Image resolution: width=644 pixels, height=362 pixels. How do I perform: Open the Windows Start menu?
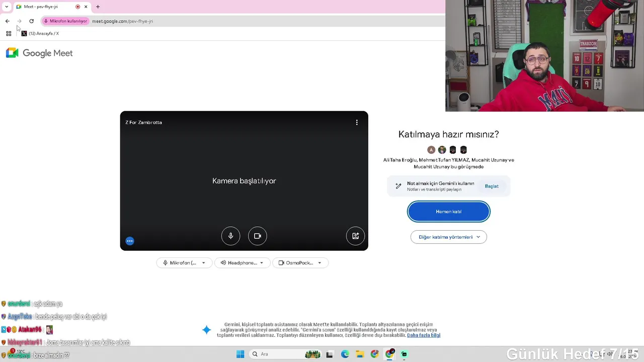240,354
